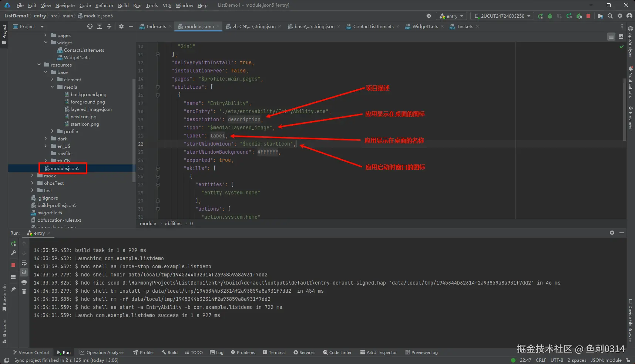This screenshot has height=364, width=635.
Task: Clear all Run console output
Action: (24, 292)
